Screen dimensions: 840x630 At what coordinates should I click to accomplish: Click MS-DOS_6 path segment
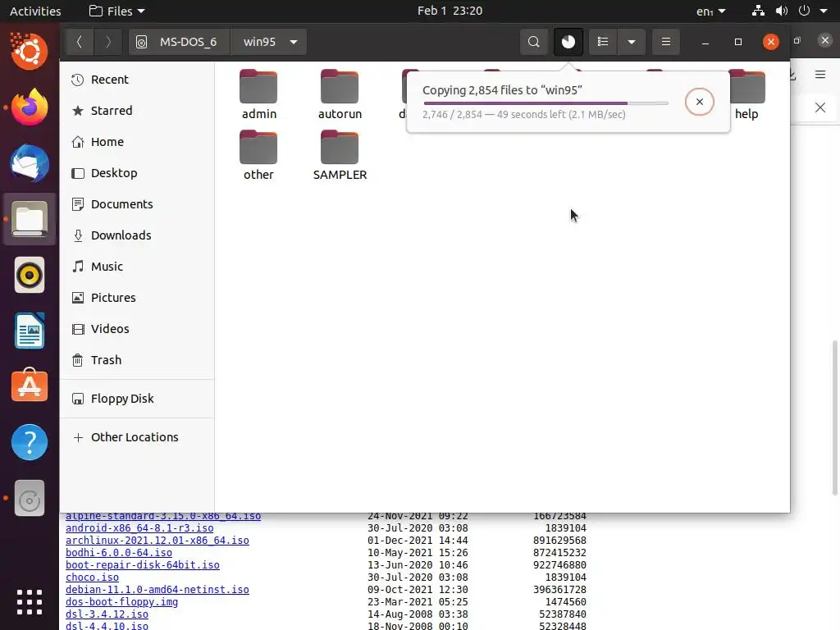click(180, 42)
